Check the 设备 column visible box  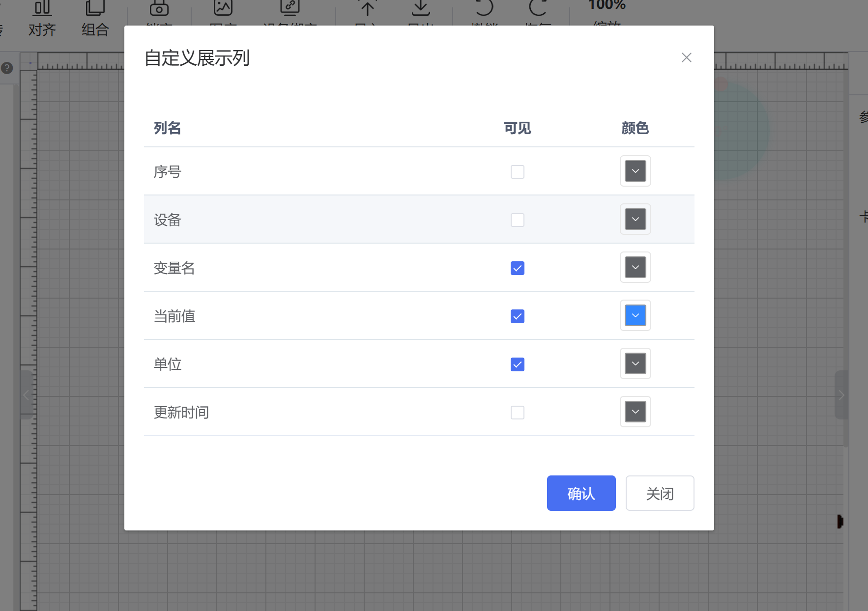pyautogui.click(x=517, y=220)
